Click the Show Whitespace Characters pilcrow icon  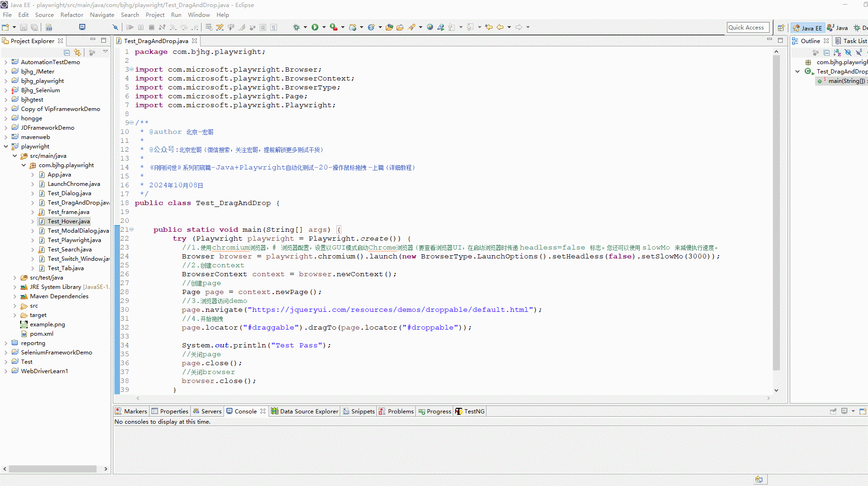[274, 27]
